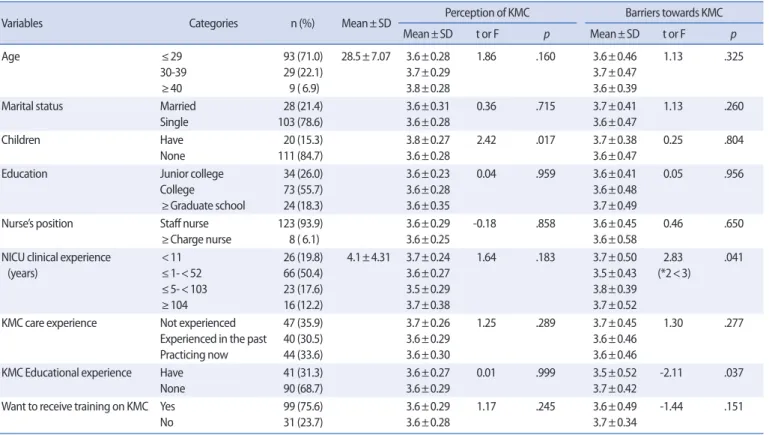Click the 'Not experienced' category
This screenshot has height=435, width=769.
[198, 323]
